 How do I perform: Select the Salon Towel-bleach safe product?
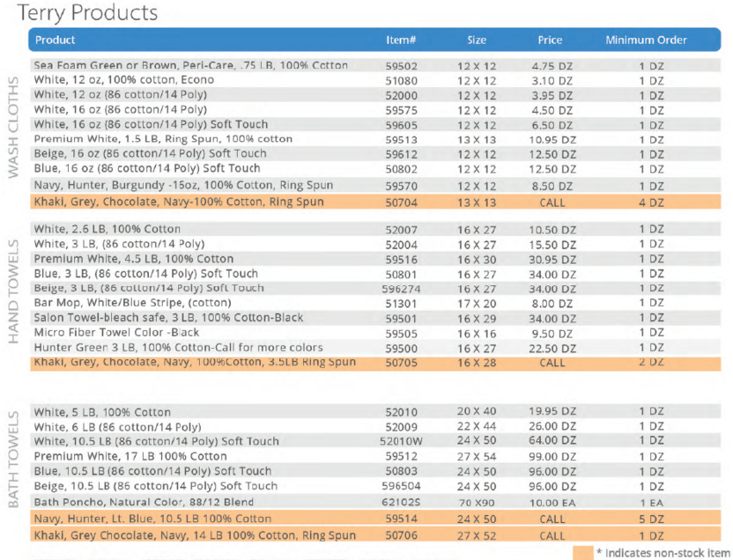(168, 318)
